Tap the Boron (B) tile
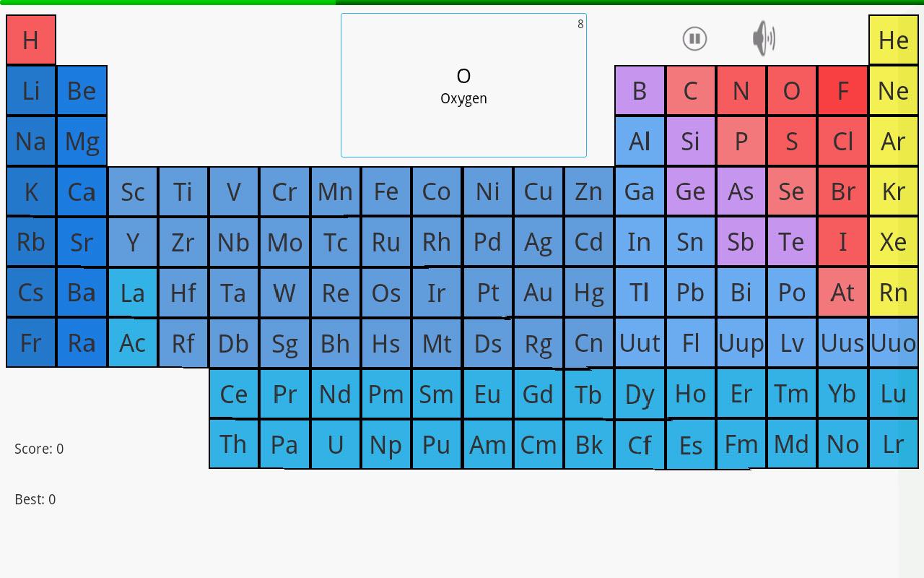 point(640,90)
